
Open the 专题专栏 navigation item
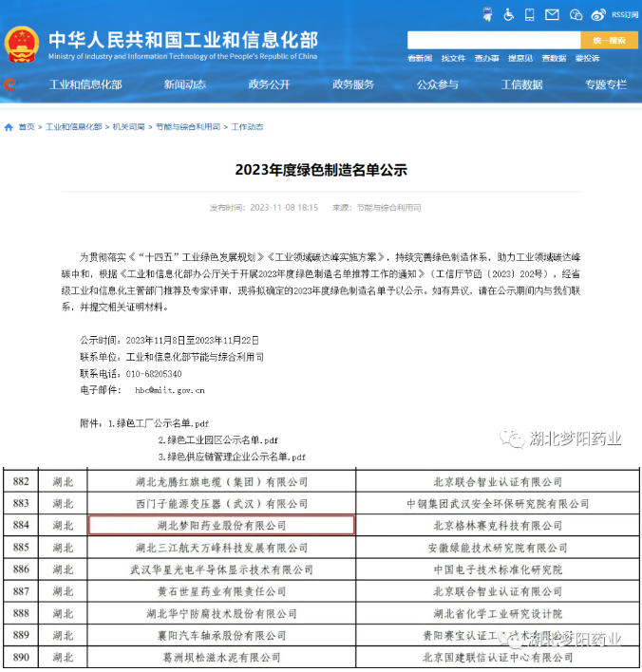[606, 84]
